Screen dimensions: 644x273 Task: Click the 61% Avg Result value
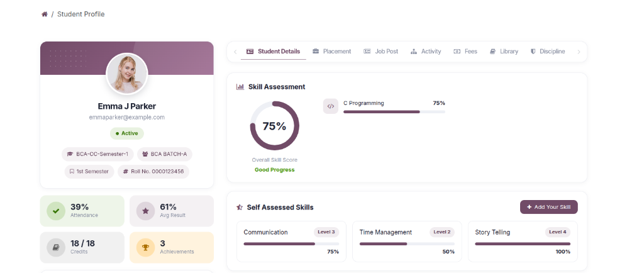pyautogui.click(x=168, y=207)
